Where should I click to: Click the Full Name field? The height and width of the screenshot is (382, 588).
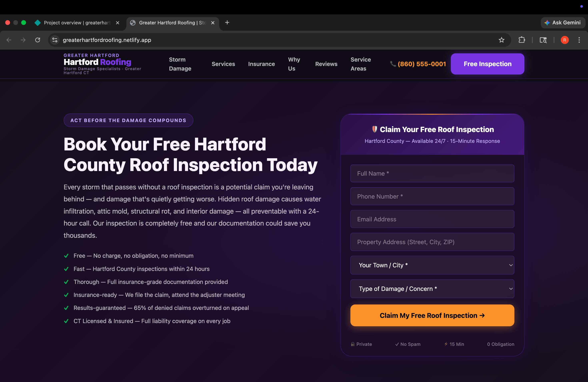coord(432,173)
